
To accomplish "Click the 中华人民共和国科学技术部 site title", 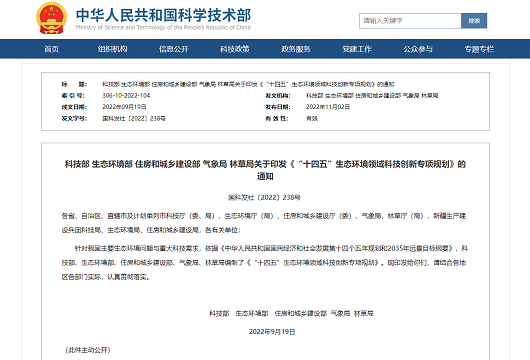I will (x=163, y=15).
